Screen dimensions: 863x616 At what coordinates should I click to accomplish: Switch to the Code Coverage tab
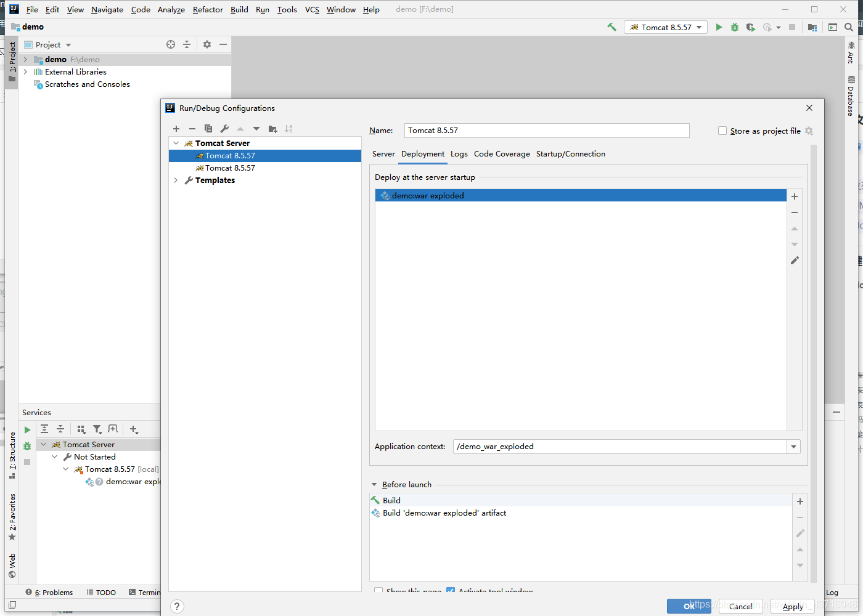click(x=502, y=154)
